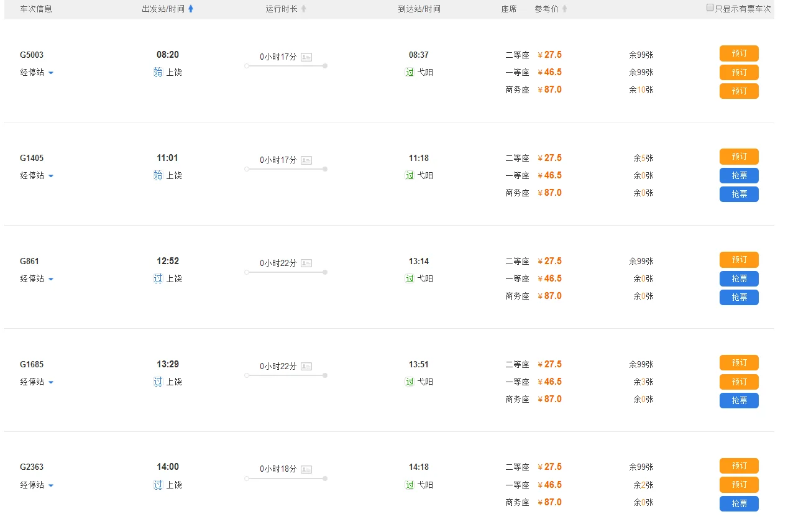The image size is (806, 532).
Task: Click ID card icon in G1685 row
Action: pos(306,367)
